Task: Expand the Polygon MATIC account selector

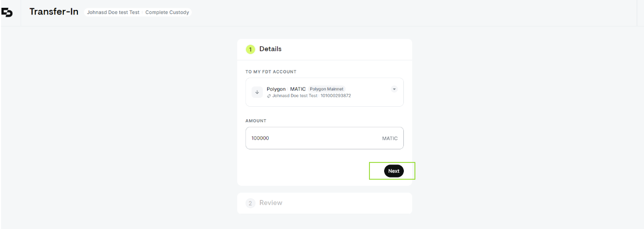Action: coord(324,92)
